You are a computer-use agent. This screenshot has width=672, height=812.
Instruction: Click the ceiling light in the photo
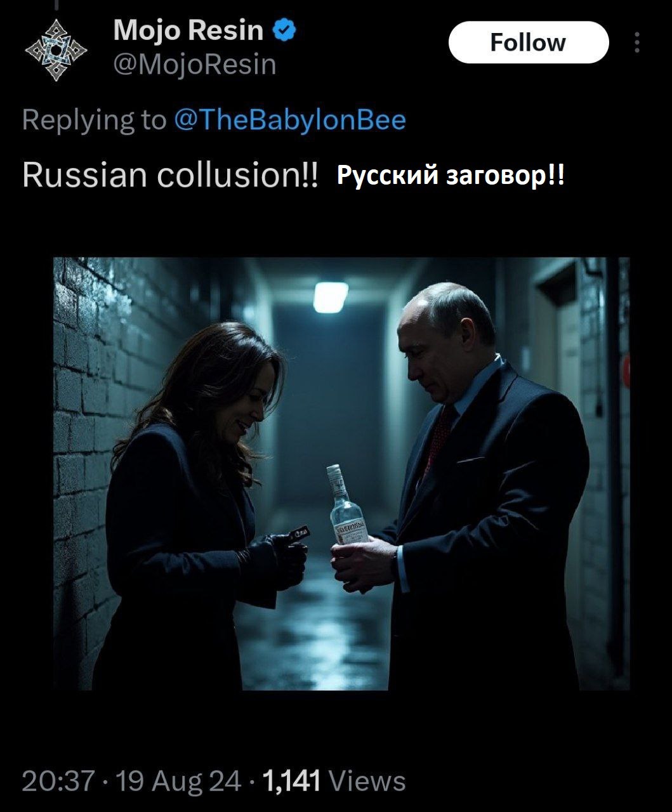[331, 297]
